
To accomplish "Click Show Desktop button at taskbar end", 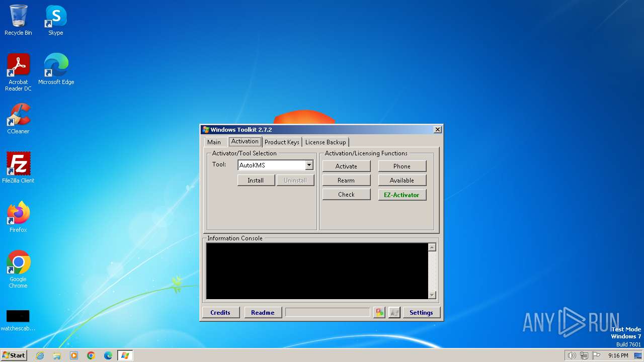I will click(639, 355).
